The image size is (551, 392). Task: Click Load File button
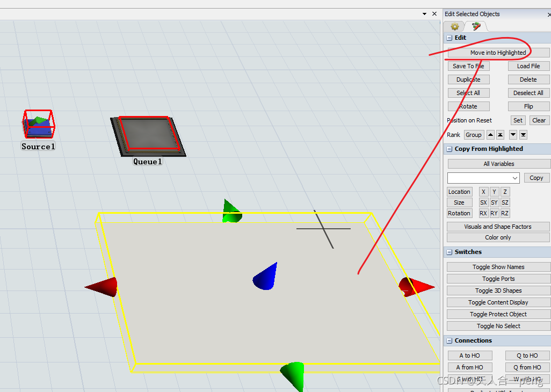(x=528, y=66)
